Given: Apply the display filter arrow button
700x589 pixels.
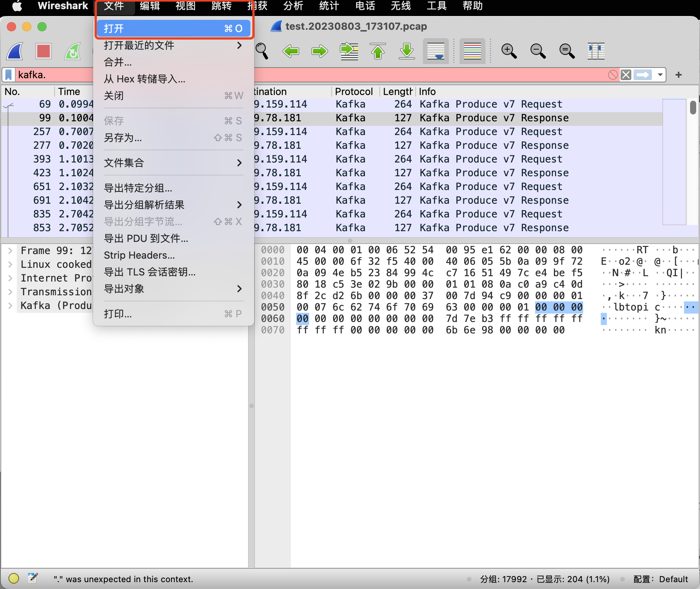Looking at the screenshot, I should click(643, 75).
